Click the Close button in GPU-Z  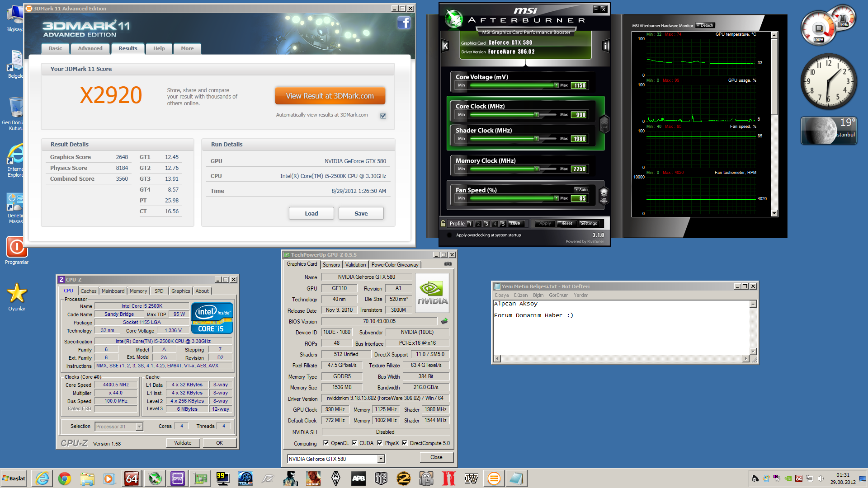pos(436,457)
